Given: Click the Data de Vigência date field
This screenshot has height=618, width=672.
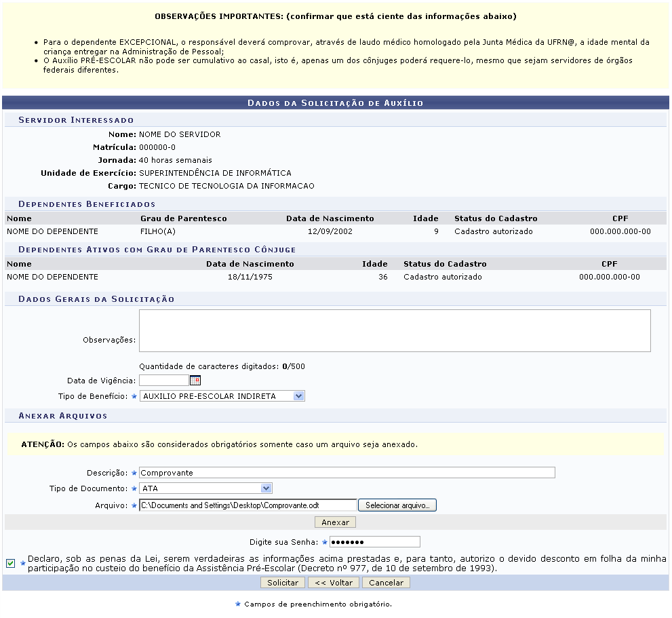Looking at the screenshot, I should click(x=163, y=380).
